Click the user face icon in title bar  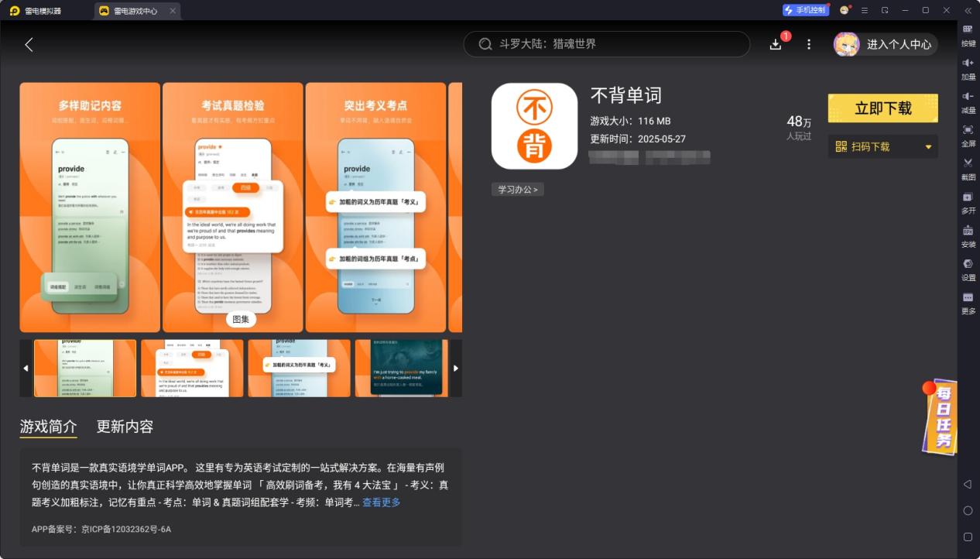tap(844, 10)
